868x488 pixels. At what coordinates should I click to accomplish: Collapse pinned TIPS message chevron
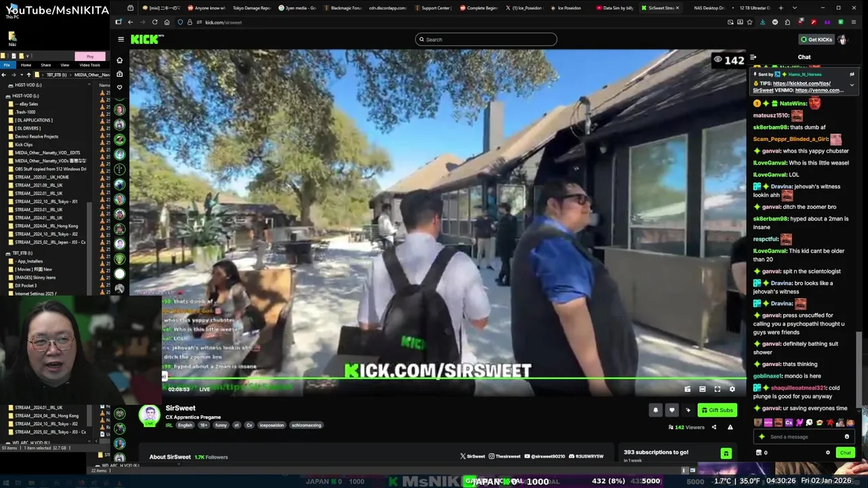pyautogui.click(x=852, y=85)
